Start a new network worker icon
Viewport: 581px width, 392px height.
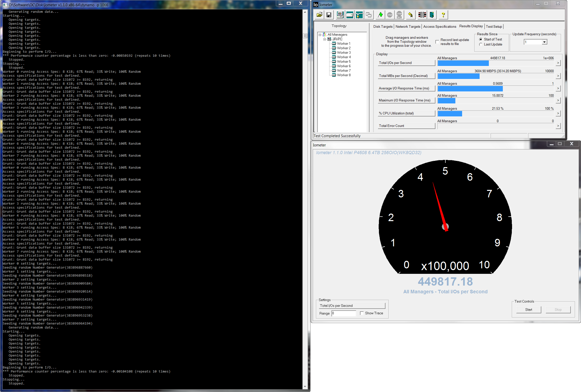tap(359, 15)
